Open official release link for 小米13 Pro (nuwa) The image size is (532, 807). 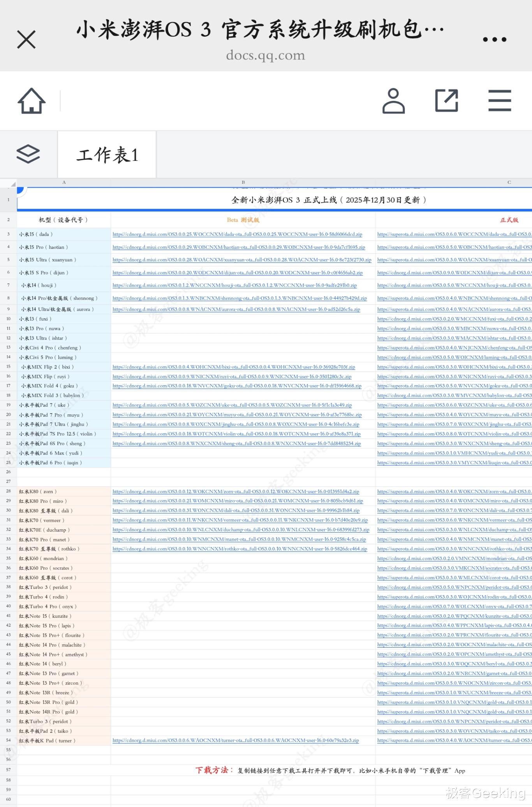point(454,329)
